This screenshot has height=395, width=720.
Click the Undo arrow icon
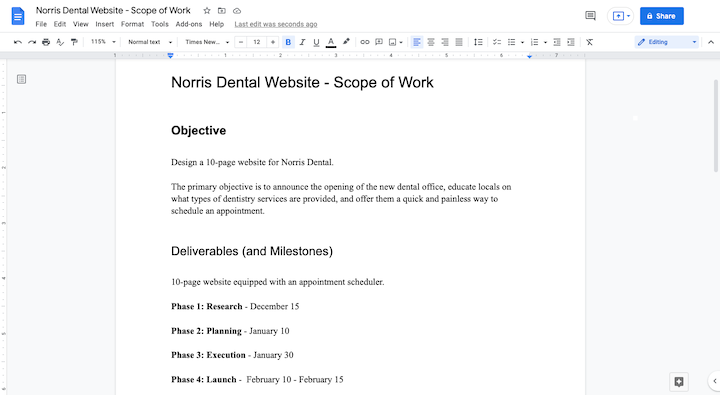click(18, 42)
